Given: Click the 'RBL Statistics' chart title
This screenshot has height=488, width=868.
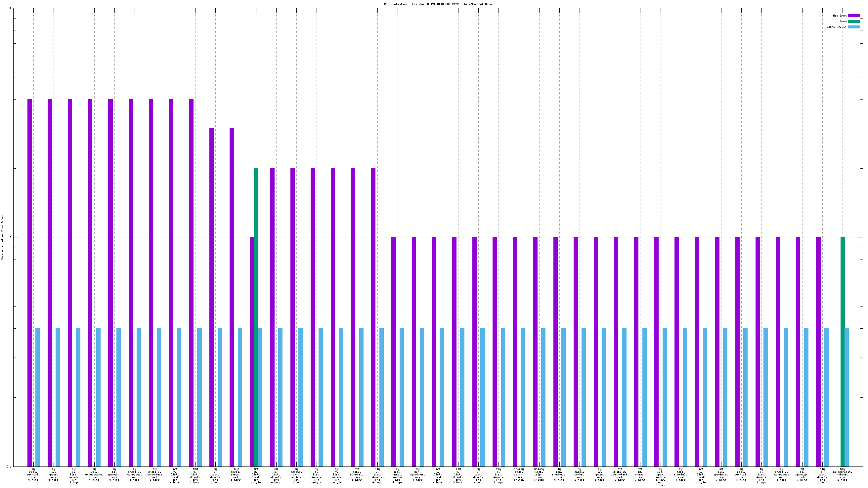Looking at the screenshot, I should pos(437,4).
